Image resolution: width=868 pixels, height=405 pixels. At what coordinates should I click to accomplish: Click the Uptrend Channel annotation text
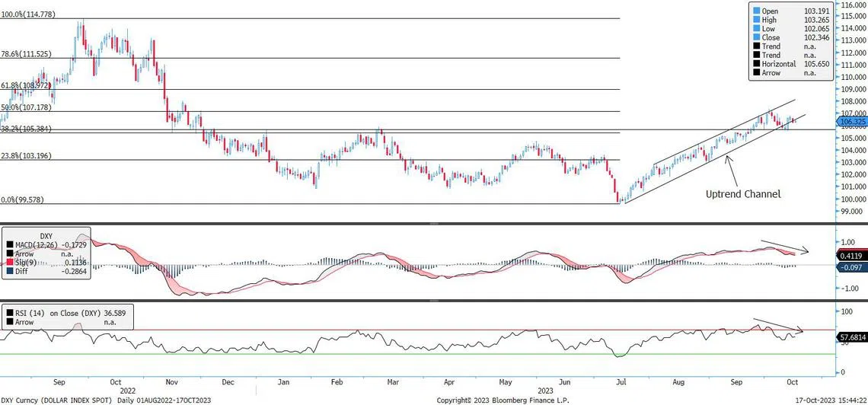click(744, 194)
